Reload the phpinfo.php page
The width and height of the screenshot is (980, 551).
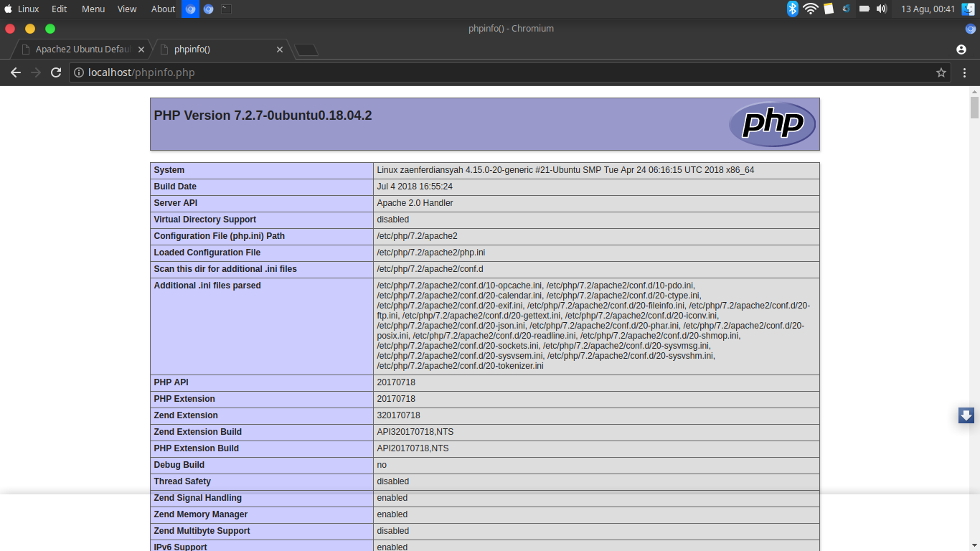tap(55, 72)
